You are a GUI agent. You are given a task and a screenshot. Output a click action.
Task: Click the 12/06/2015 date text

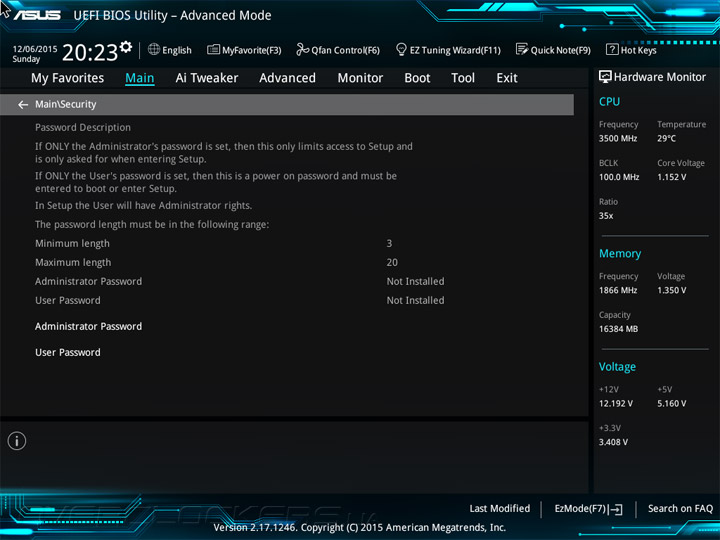35,49
